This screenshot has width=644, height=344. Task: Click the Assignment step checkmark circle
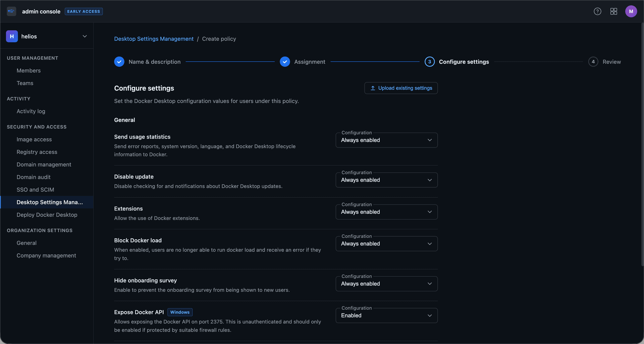click(285, 62)
